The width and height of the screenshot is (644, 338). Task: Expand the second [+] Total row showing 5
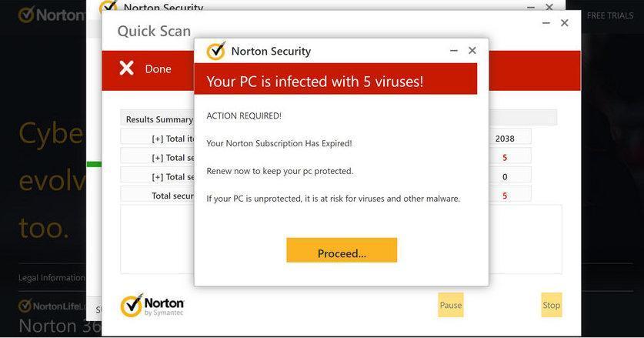click(x=158, y=158)
